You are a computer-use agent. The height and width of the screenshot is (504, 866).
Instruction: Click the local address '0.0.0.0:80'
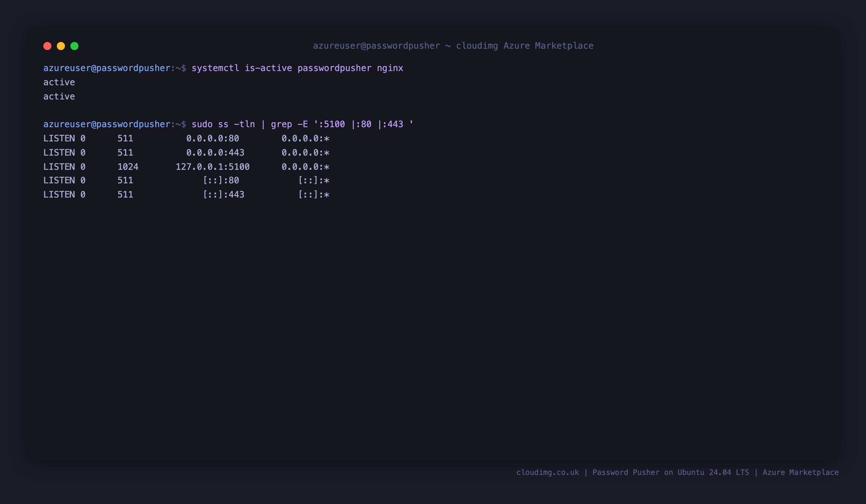[213, 138]
